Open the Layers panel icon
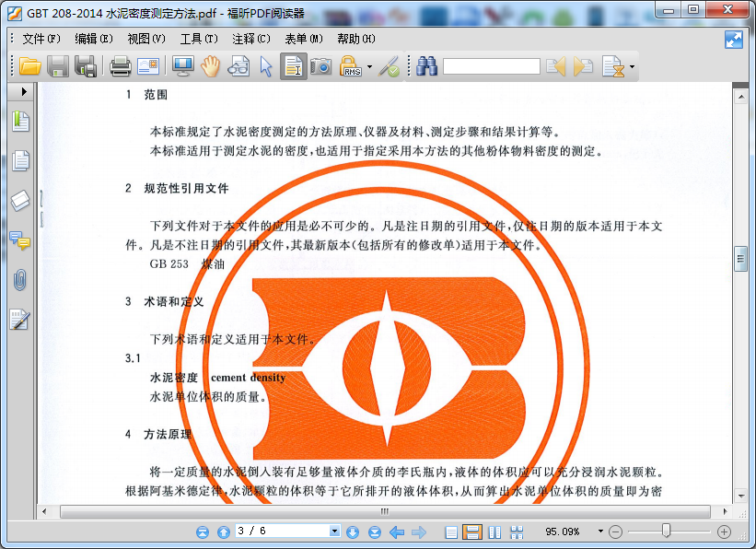756x549 pixels. tap(20, 201)
